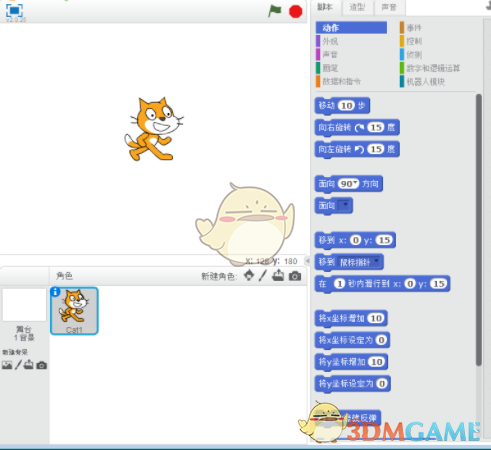Click the cat sprite on the stage
Image resolution: width=491 pixels, height=450 pixels.
pos(154,129)
